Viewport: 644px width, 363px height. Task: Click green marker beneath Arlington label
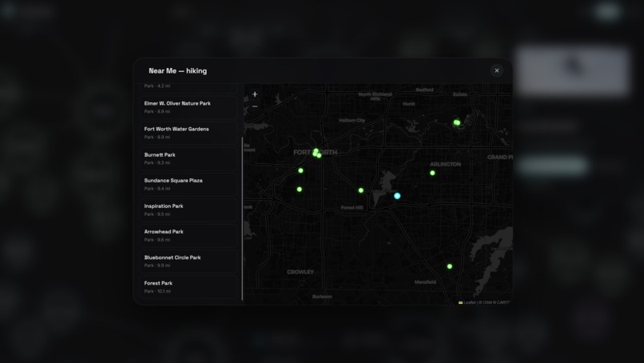pos(432,173)
